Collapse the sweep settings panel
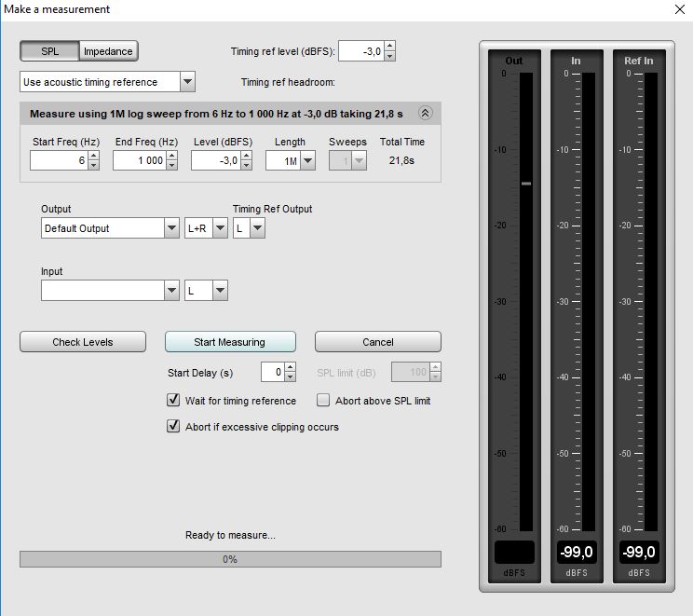 (x=425, y=113)
